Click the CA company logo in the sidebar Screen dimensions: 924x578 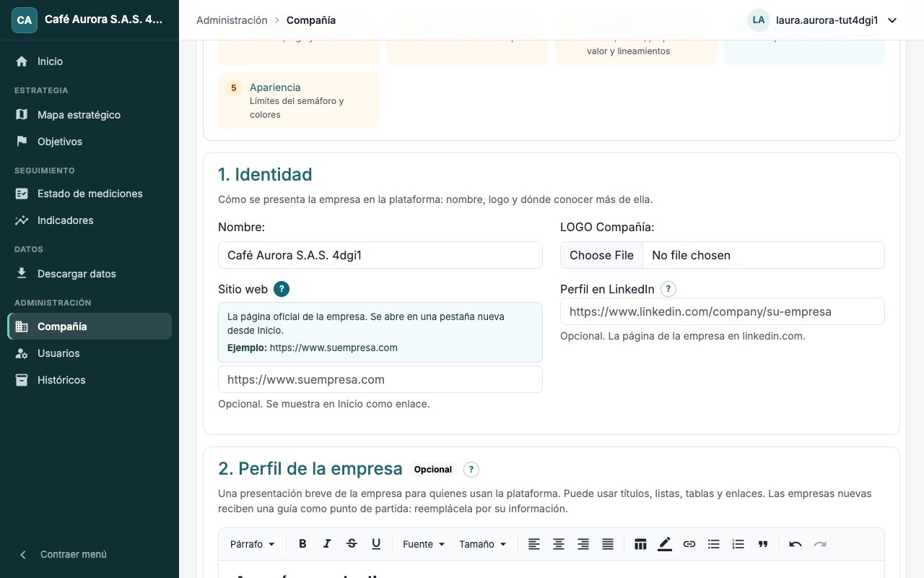25,20
